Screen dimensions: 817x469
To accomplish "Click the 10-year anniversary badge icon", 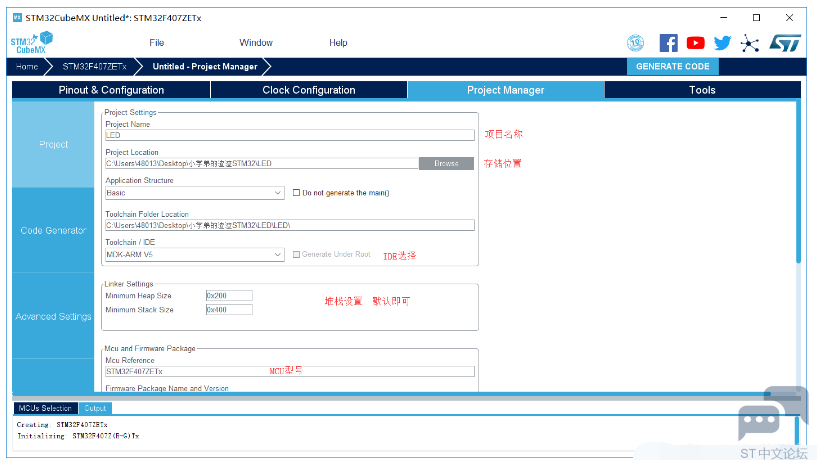I will [x=636, y=43].
